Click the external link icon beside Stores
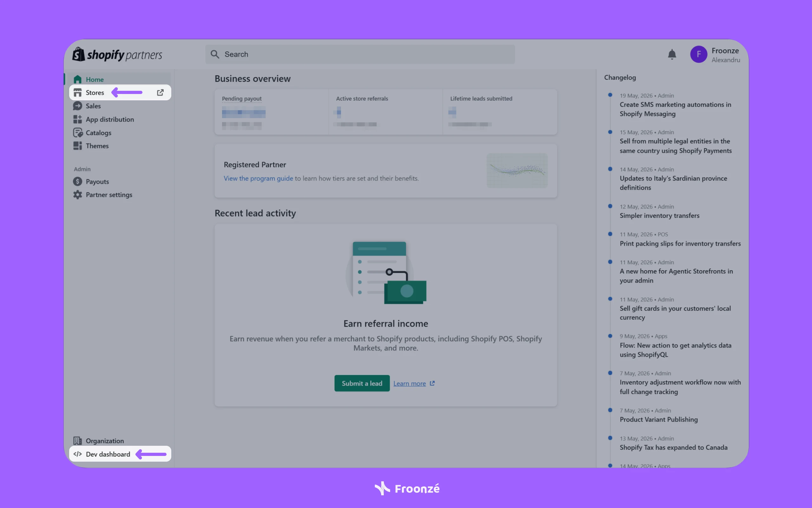The width and height of the screenshot is (812, 508). pos(160,92)
